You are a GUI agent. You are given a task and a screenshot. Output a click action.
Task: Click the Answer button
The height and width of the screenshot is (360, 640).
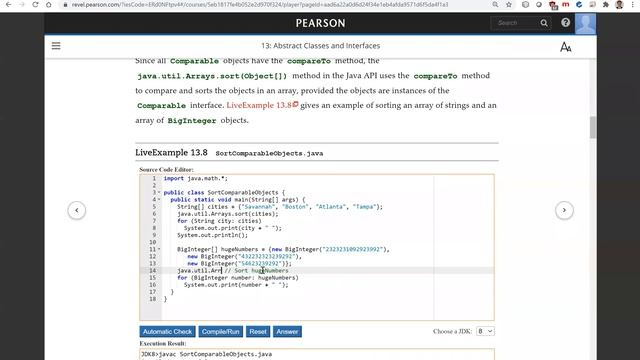pyautogui.click(x=287, y=331)
